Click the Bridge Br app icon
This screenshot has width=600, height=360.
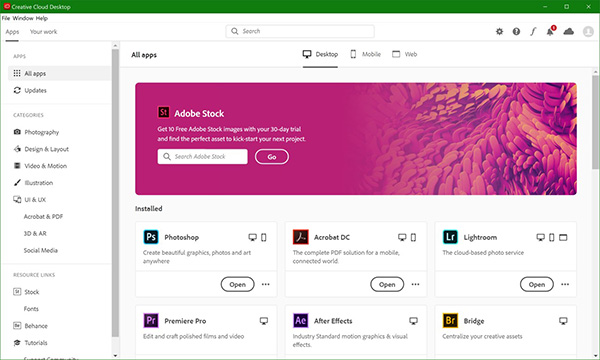(x=450, y=321)
